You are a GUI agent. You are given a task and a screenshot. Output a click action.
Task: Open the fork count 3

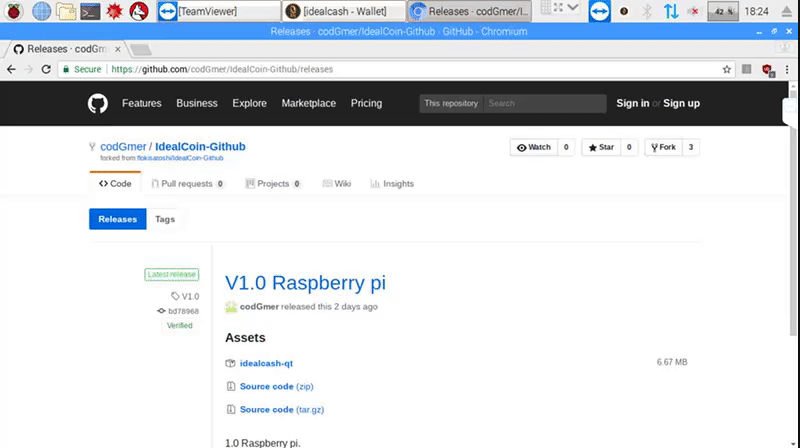[x=691, y=147]
